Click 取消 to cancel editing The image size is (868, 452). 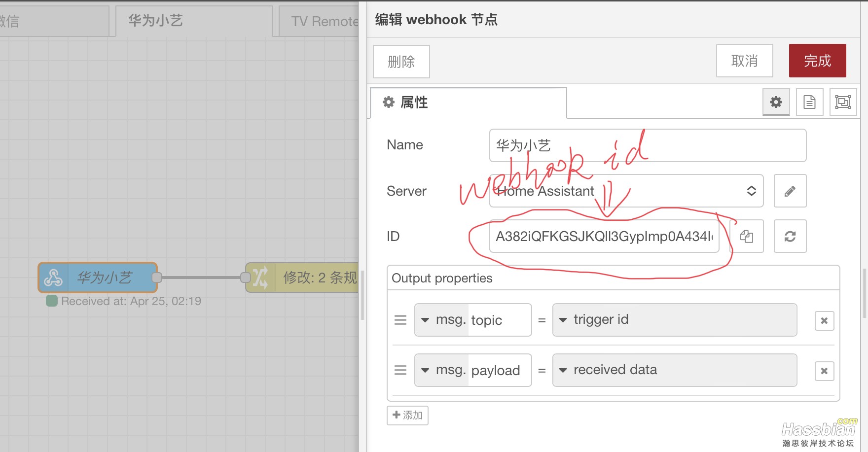(745, 61)
